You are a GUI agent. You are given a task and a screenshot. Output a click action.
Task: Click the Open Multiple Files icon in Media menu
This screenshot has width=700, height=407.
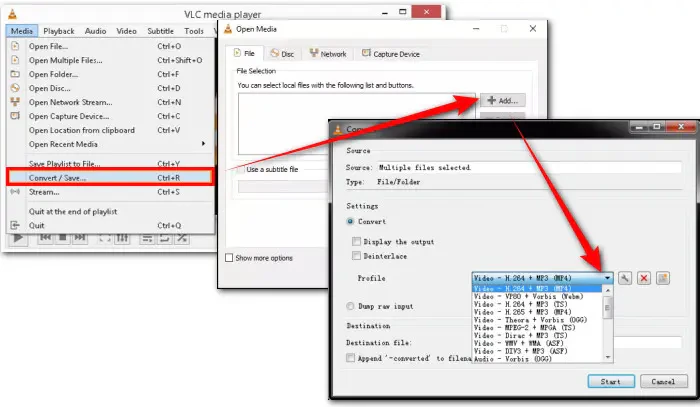(x=15, y=60)
